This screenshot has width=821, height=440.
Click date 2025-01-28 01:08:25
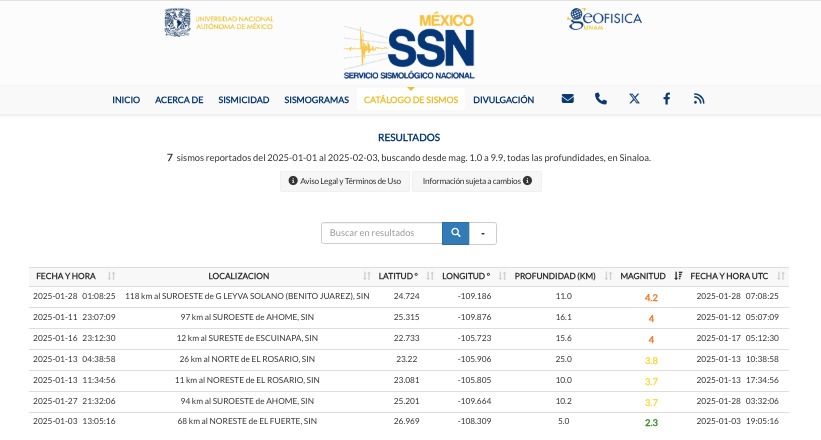[74, 296]
